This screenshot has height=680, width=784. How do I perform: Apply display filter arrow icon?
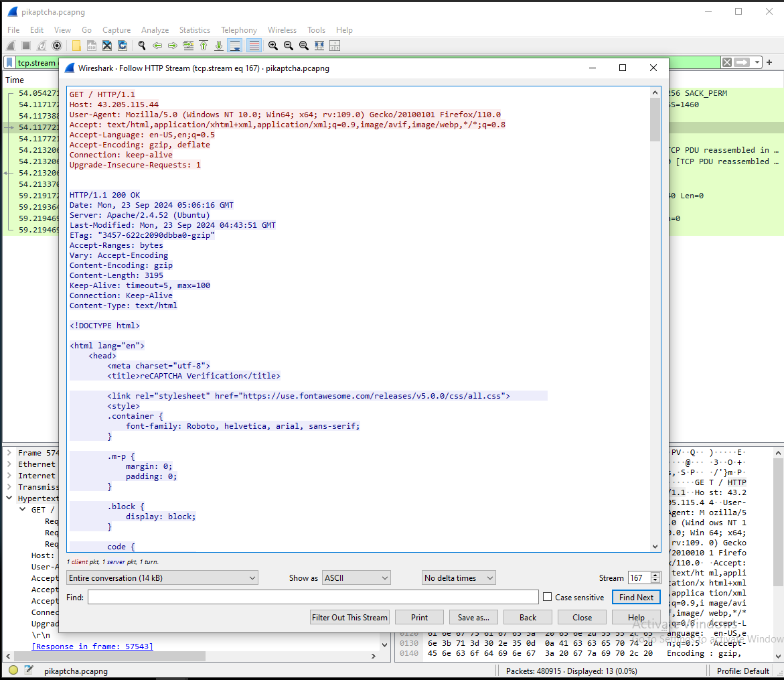(742, 62)
